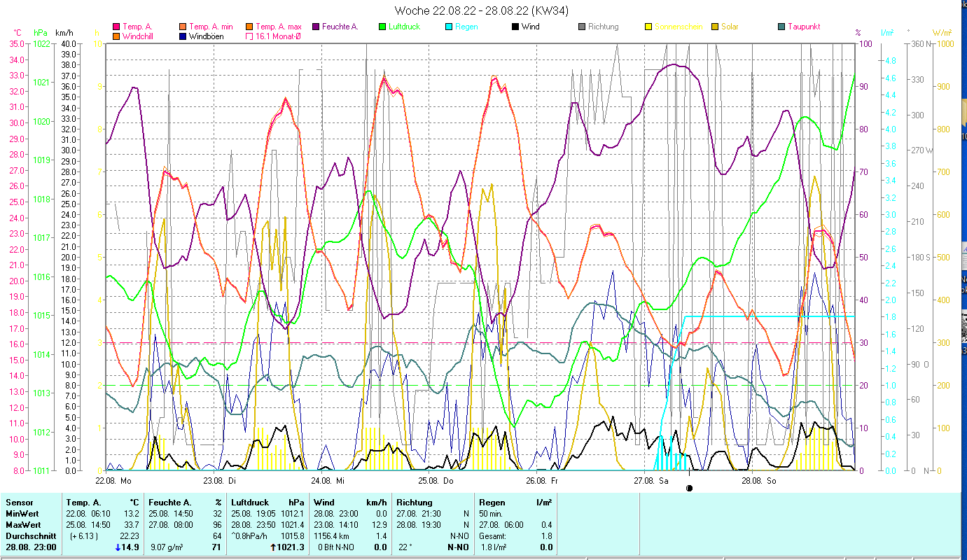Click the 180 S direction axis label
The image size is (967, 560).
coord(920,257)
